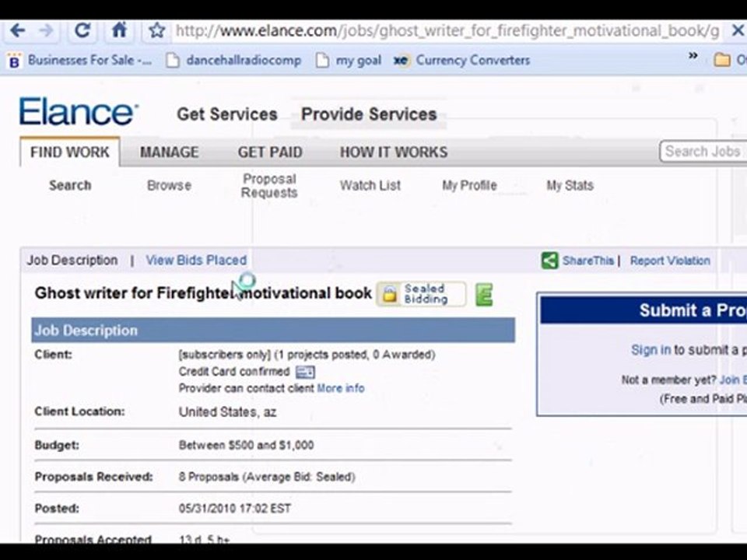The height and width of the screenshot is (560, 747).
Task: Click the address bar URL
Action: click(447, 31)
